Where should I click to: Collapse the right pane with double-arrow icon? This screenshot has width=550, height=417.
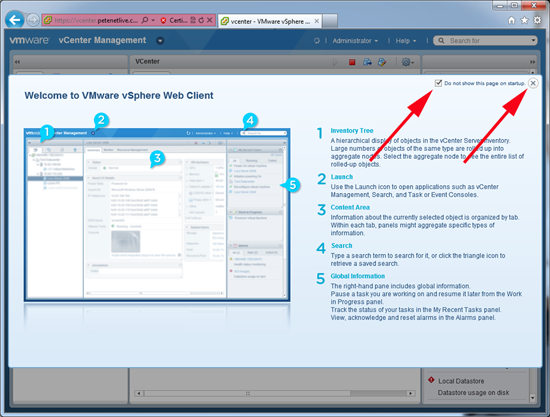(x=532, y=62)
